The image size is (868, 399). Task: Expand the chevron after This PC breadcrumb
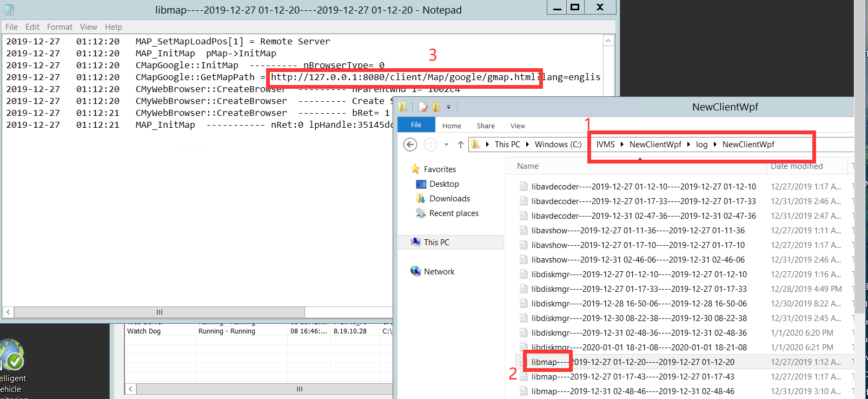tap(527, 145)
